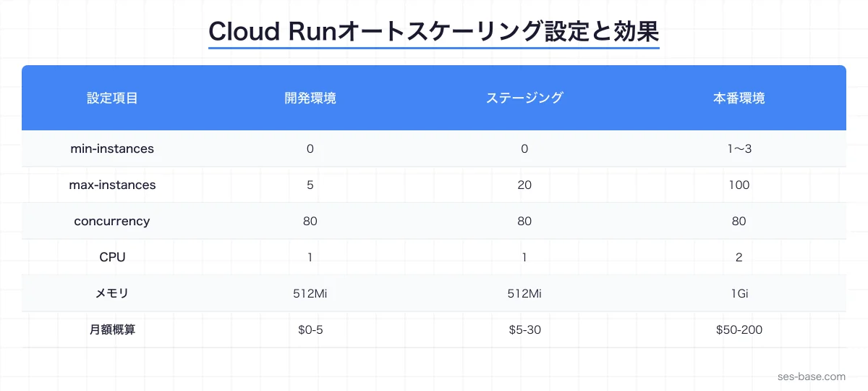This screenshot has height=391, width=868.
Task: Click the CPU value '2' for 本番環境
Action: tap(739, 257)
